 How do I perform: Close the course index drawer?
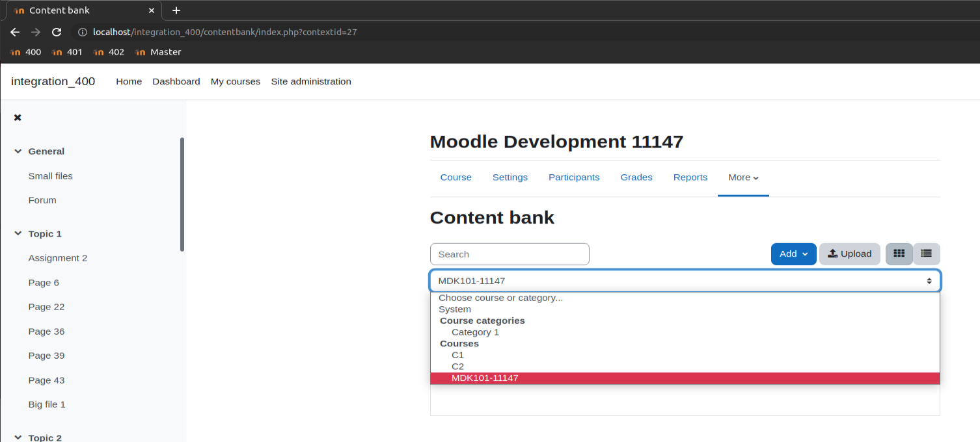18,118
